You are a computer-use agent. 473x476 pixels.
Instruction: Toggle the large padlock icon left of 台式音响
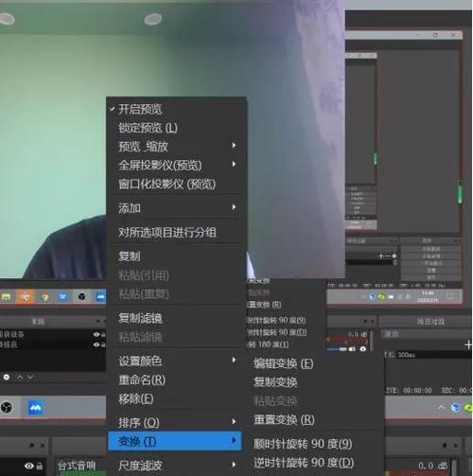click(x=40, y=466)
